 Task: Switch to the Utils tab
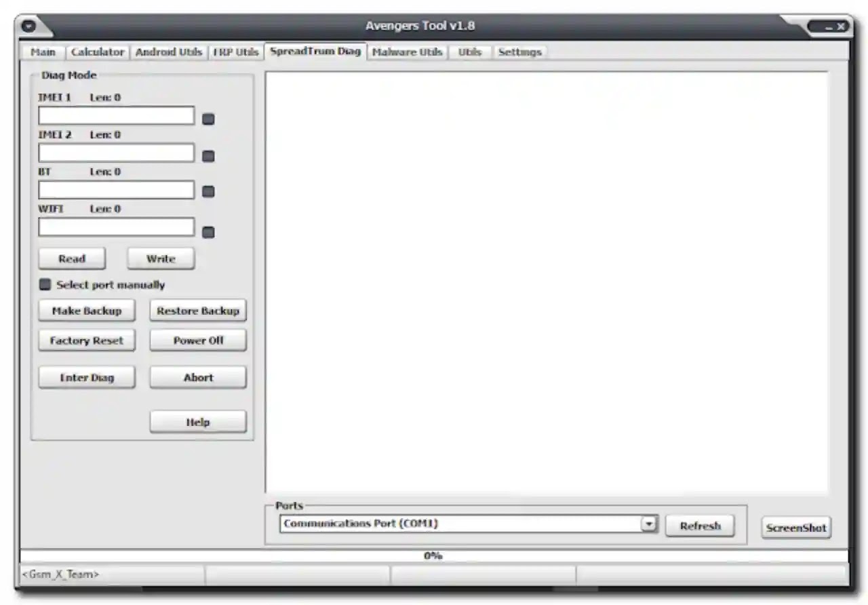point(470,52)
